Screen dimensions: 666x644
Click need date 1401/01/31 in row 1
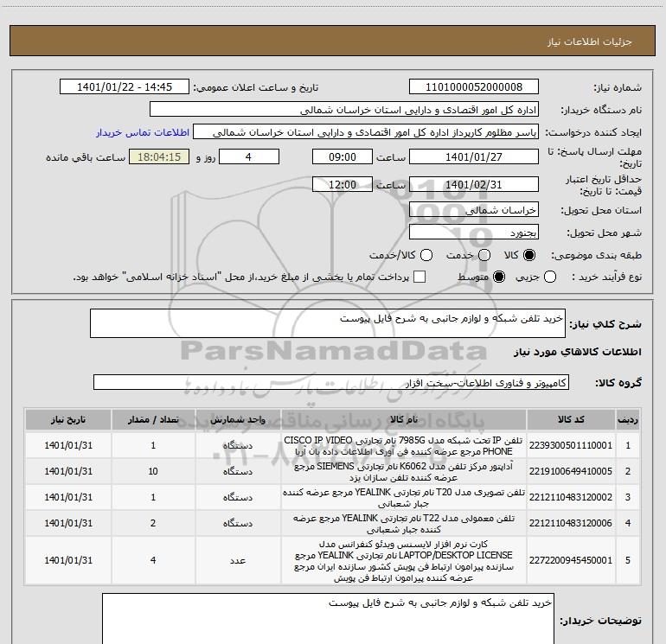(68, 445)
